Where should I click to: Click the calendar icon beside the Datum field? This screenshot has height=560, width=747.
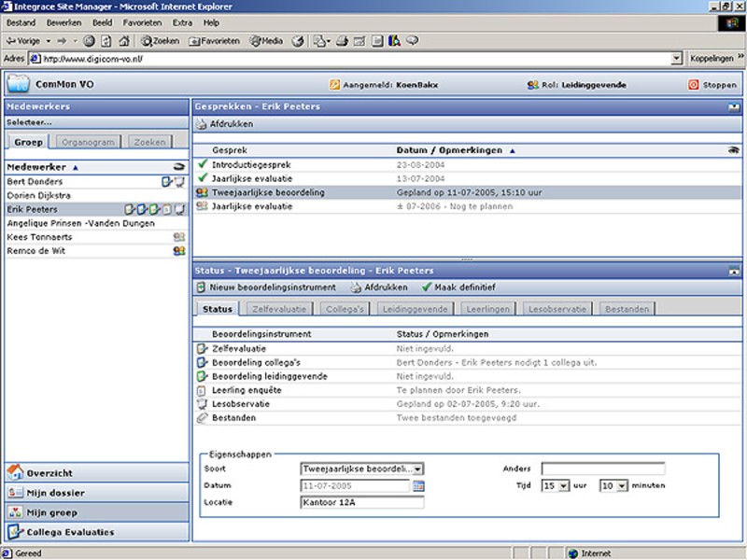[418, 486]
